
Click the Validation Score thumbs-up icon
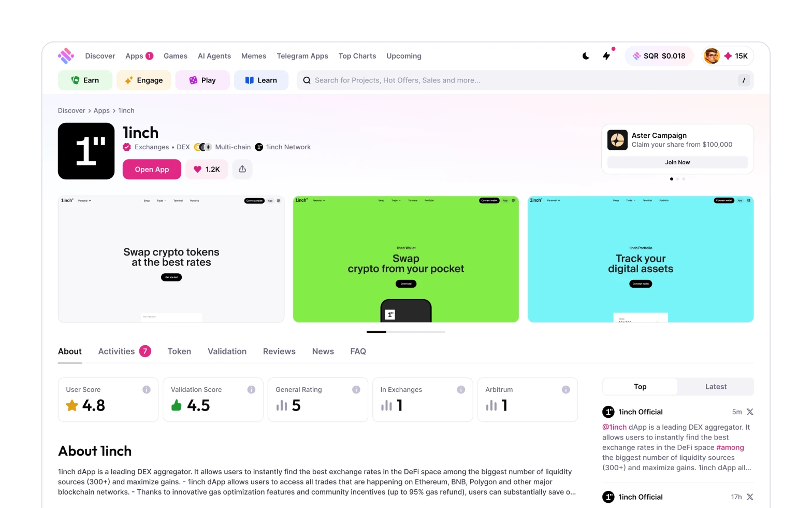point(177,405)
